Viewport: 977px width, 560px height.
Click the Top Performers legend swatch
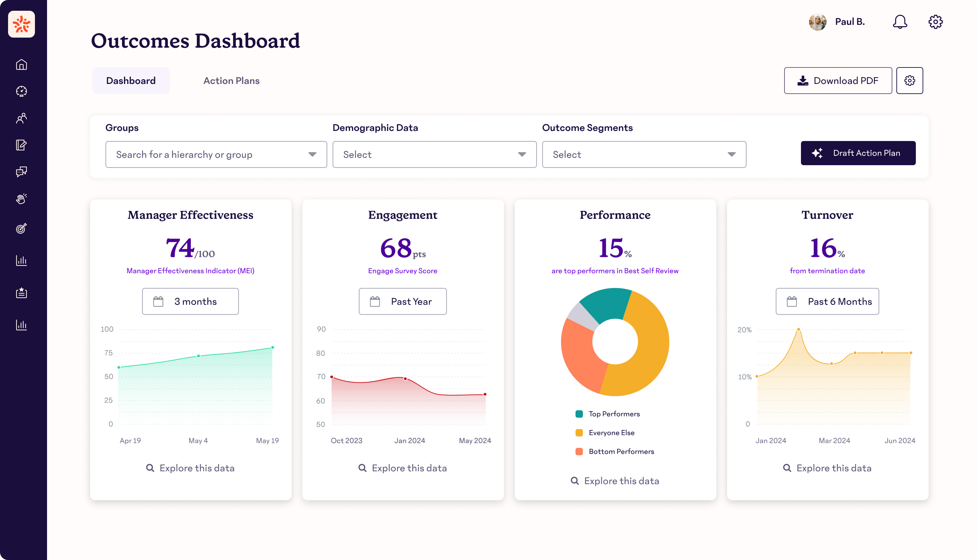pos(579,414)
